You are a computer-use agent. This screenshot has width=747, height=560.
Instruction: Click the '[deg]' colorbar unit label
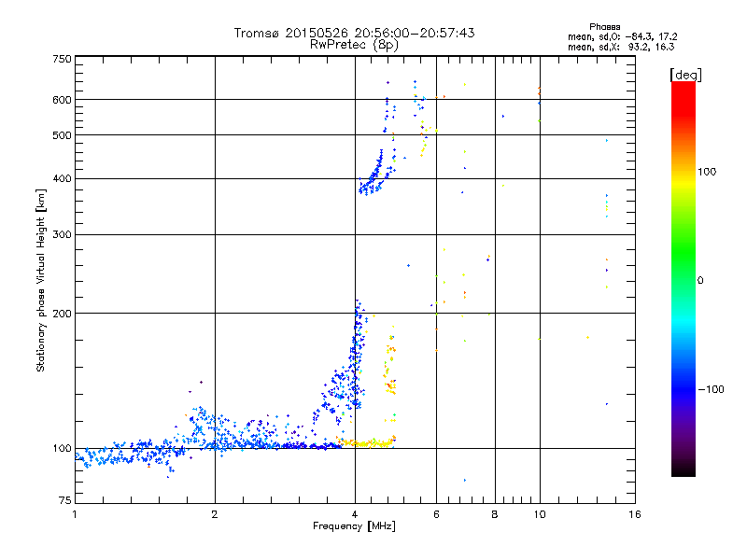[x=685, y=75]
